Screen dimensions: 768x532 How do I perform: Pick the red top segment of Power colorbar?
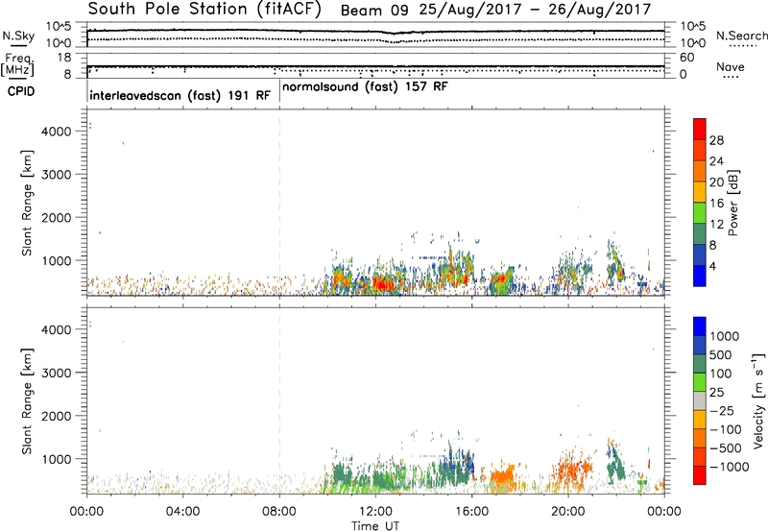[700, 129]
